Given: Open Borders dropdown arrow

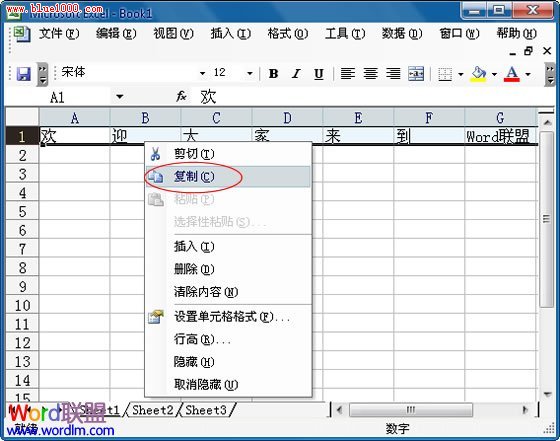Looking at the screenshot, I should tap(461, 74).
